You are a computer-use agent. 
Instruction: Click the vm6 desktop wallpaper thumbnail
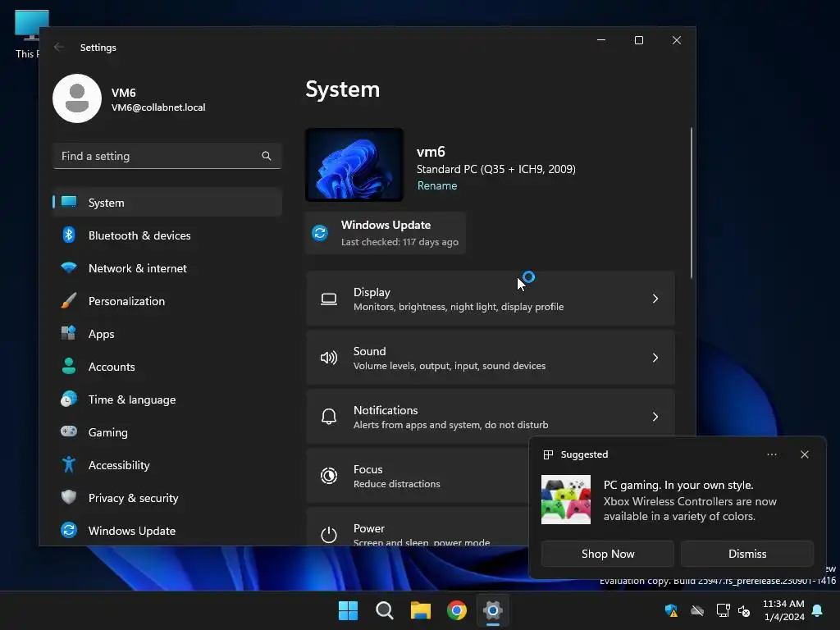click(x=354, y=164)
